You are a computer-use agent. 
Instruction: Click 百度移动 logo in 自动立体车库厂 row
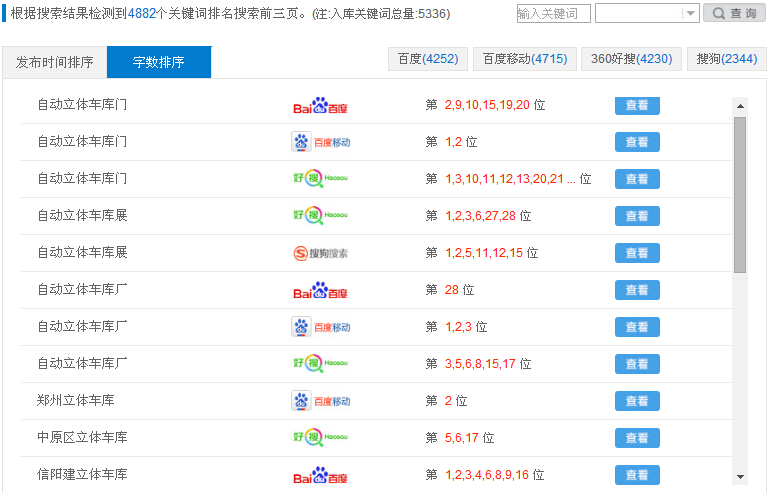321,327
